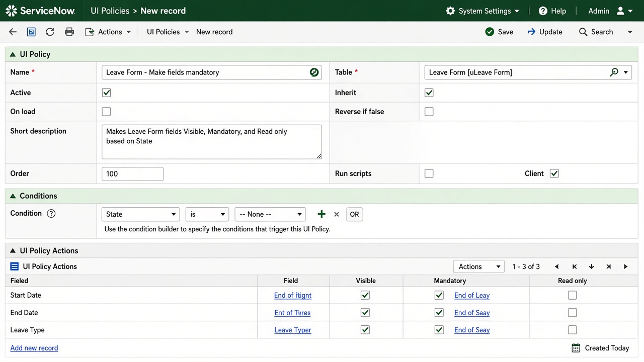Check Read only for the Start Date row

pos(572,295)
